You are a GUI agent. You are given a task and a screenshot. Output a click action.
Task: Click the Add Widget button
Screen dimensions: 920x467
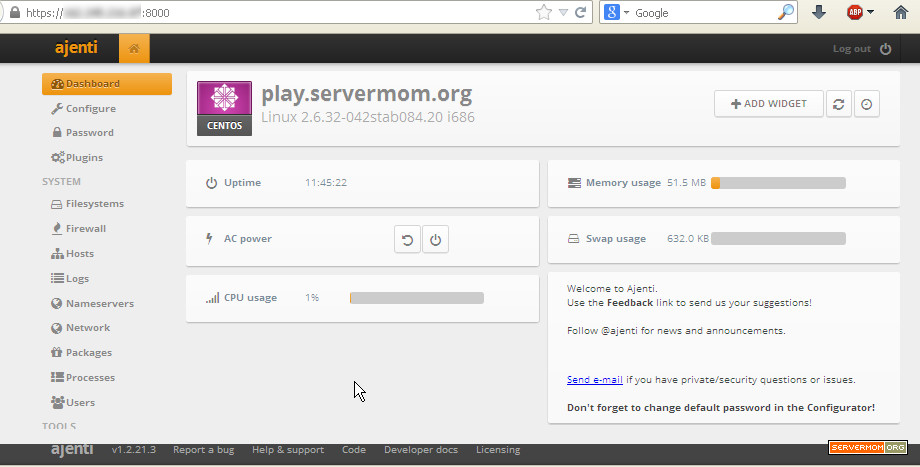tap(768, 104)
